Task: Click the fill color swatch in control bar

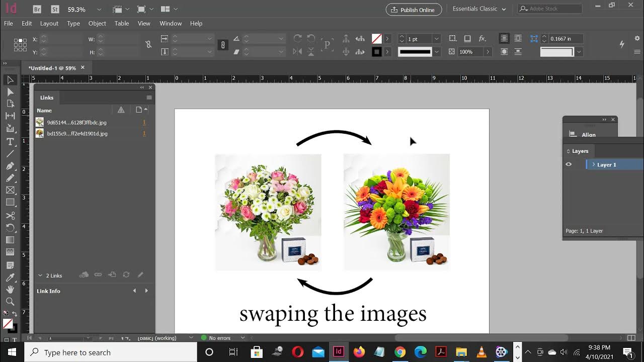Action: 376,39
